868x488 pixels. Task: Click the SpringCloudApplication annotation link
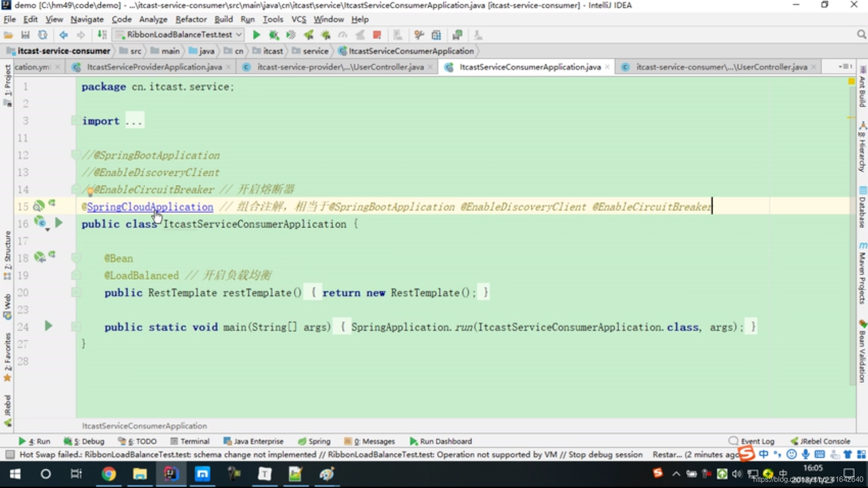[x=150, y=206]
